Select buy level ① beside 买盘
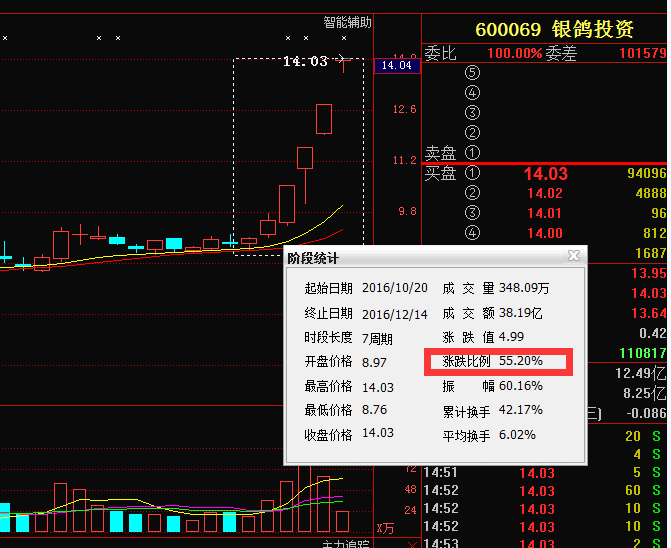 point(472,173)
